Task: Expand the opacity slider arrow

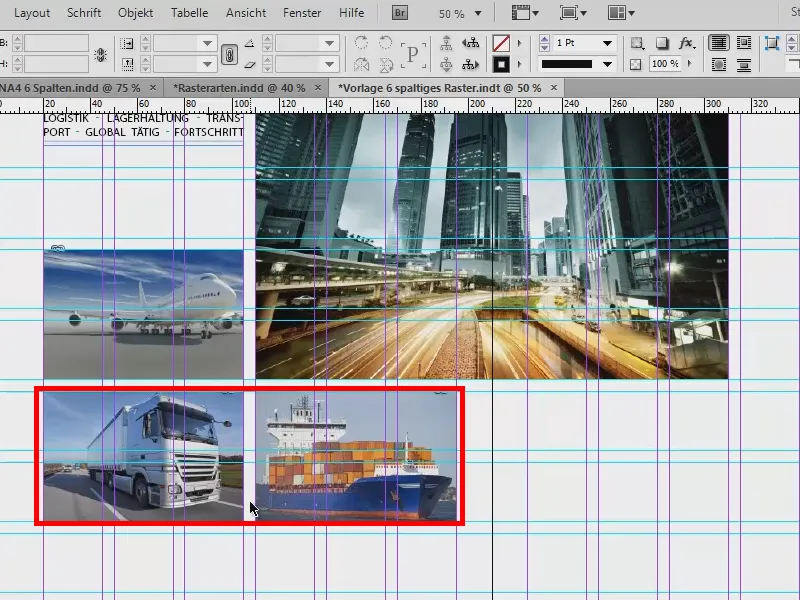Action: 690,64
